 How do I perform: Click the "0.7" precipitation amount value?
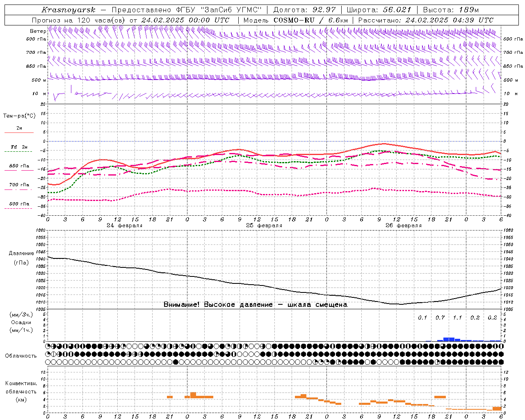pos(440,318)
